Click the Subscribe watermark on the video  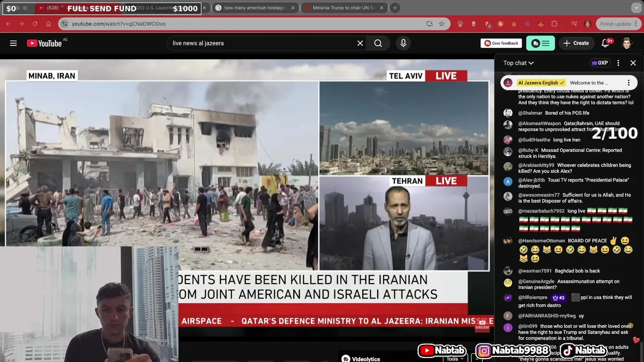(482, 325)
